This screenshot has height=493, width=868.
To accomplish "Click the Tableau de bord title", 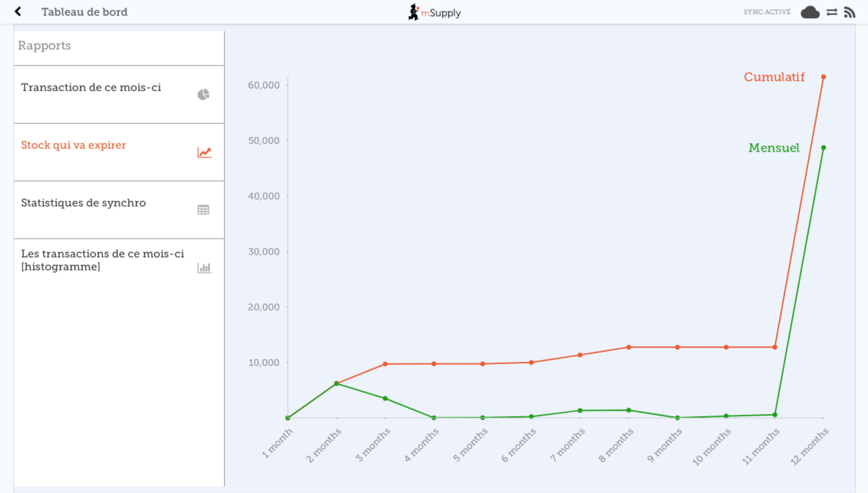I will click(x=84, y=12).
